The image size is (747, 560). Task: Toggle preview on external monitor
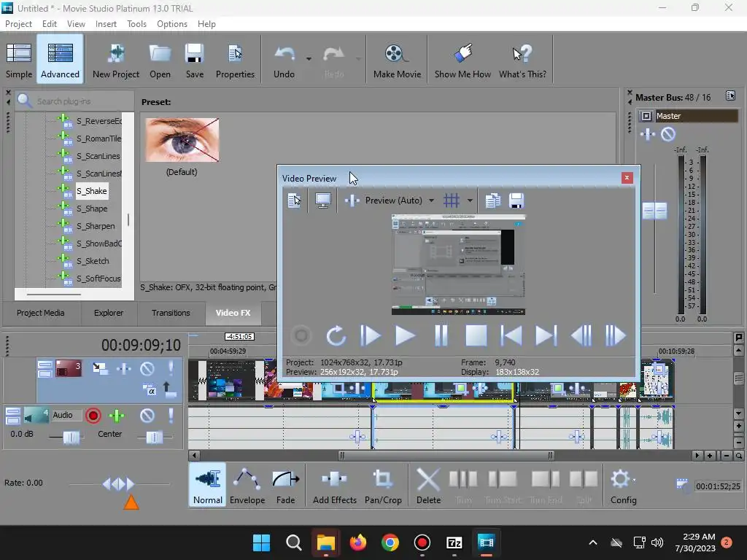(x=323, y=201)
